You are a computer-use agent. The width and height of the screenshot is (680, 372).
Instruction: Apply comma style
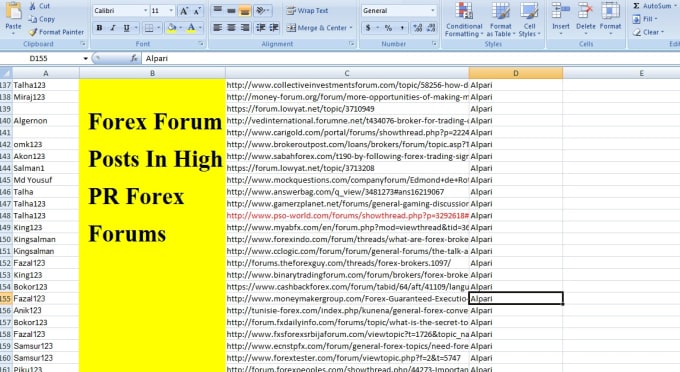[x=402, y=28]
